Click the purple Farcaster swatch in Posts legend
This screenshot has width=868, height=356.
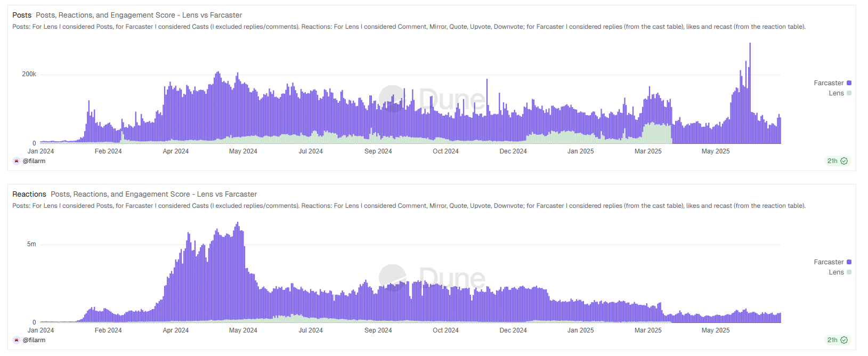(849, 83)
